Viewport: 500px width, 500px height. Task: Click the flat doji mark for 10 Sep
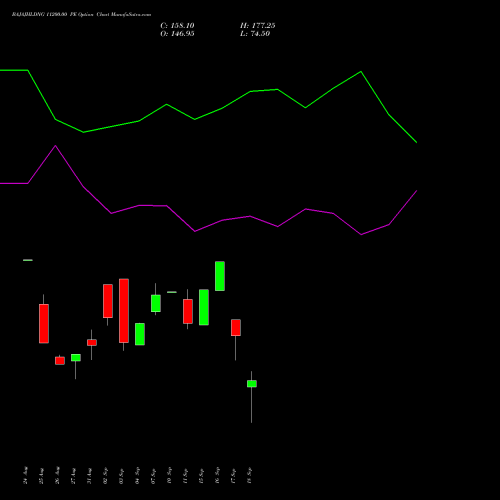[x=172, y=292]
